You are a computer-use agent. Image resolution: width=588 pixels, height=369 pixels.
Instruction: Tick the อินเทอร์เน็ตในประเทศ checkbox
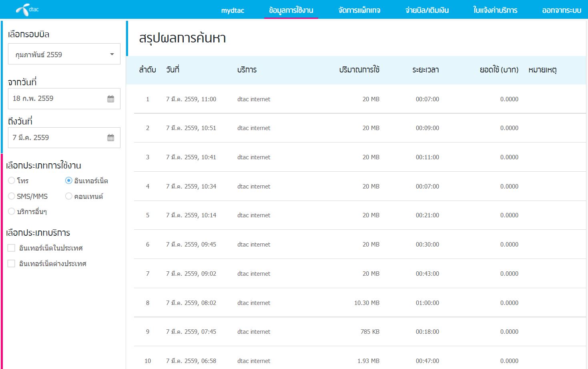pyautogui.click(x=11, y=248)
